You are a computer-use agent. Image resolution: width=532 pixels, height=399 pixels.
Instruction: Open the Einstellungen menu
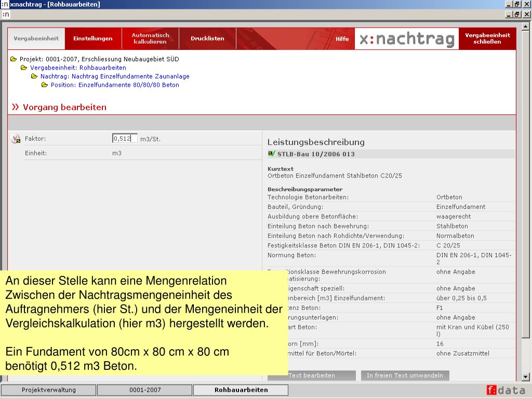click(x=93, y=38)
